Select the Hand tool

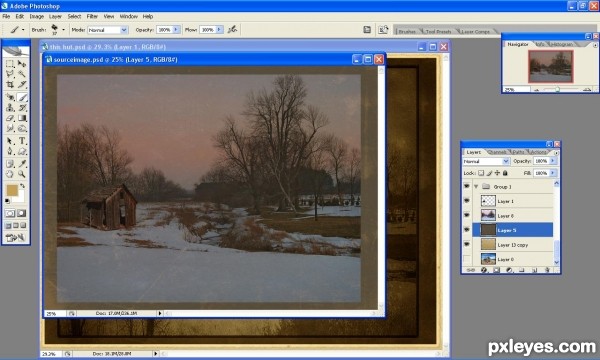(x=10, y=174)
